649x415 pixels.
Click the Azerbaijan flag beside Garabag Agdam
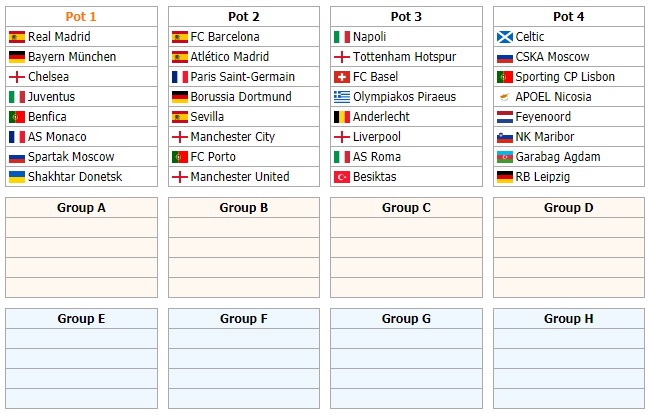coord(505,157)
